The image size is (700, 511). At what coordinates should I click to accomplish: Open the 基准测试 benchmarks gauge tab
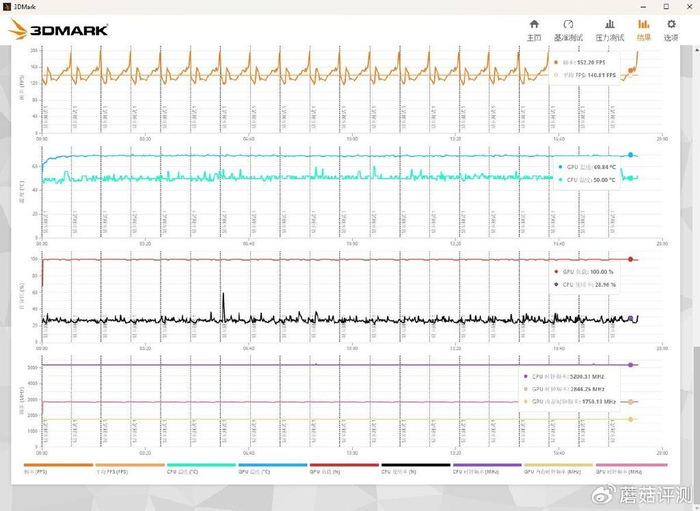tap(568, 30)
